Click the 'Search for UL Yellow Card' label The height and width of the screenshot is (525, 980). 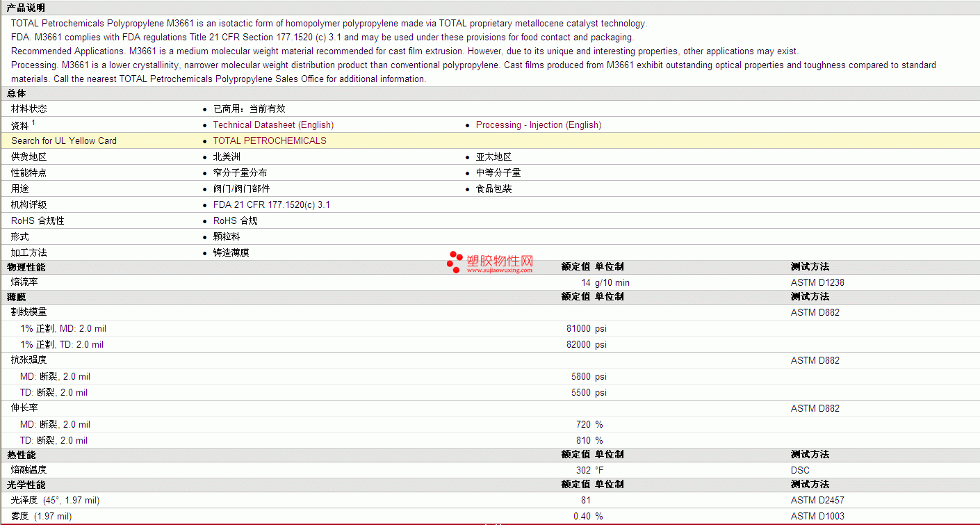pos(64,140)
